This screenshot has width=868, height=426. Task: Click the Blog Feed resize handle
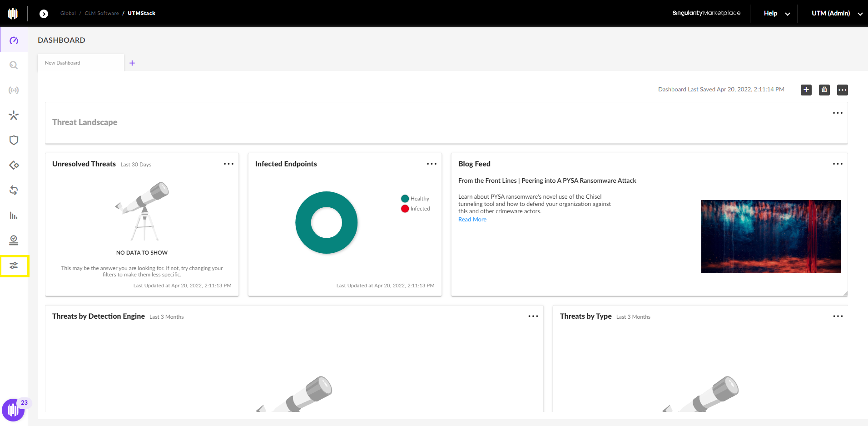[845, 293]
